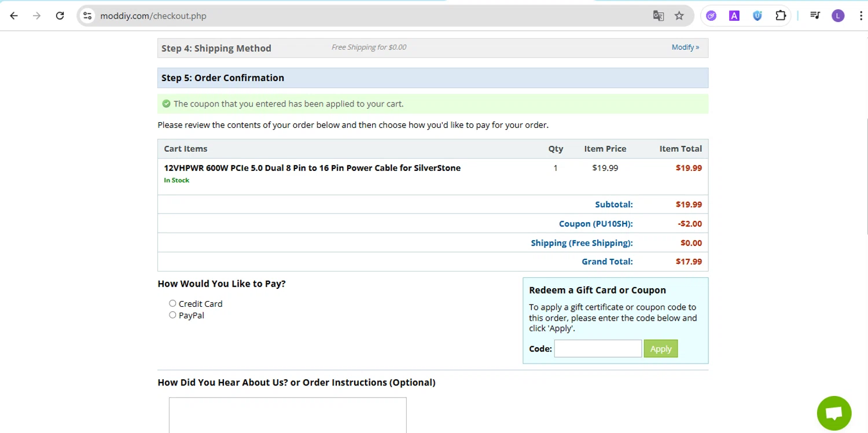Image resolution: width=868 pixels, height=433 pixels.
Task: Click the 'In Stock' label
Action: pos(176,180)
